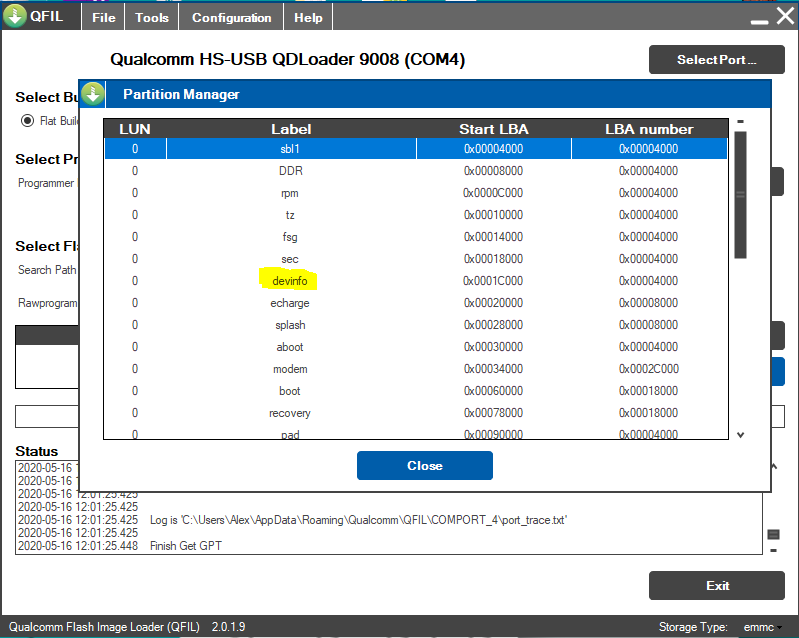Click the Exit button

click(716, 586)
